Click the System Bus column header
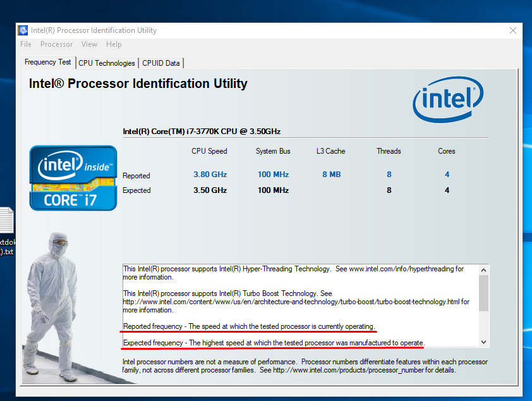The image size is (532, 401). (273, 151)
